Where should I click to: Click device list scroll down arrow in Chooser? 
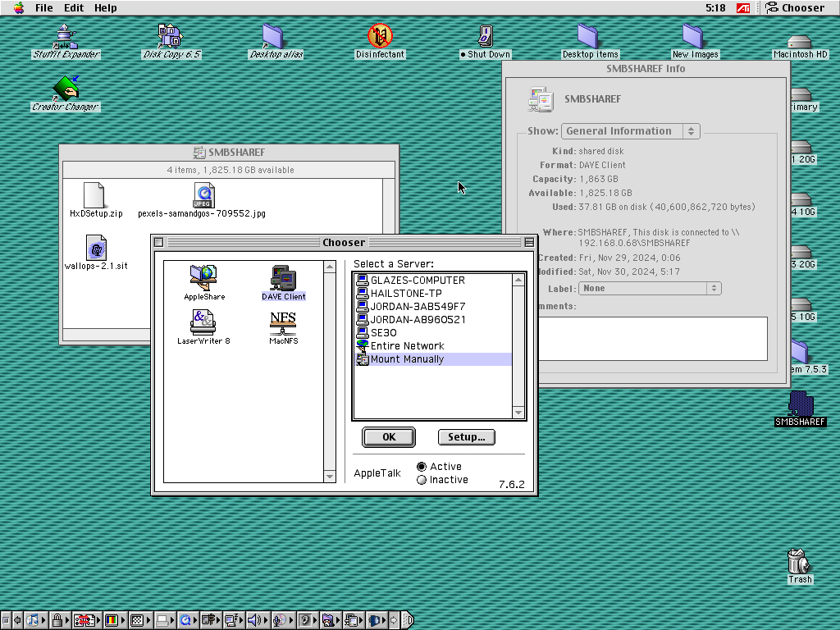point(330,477)
